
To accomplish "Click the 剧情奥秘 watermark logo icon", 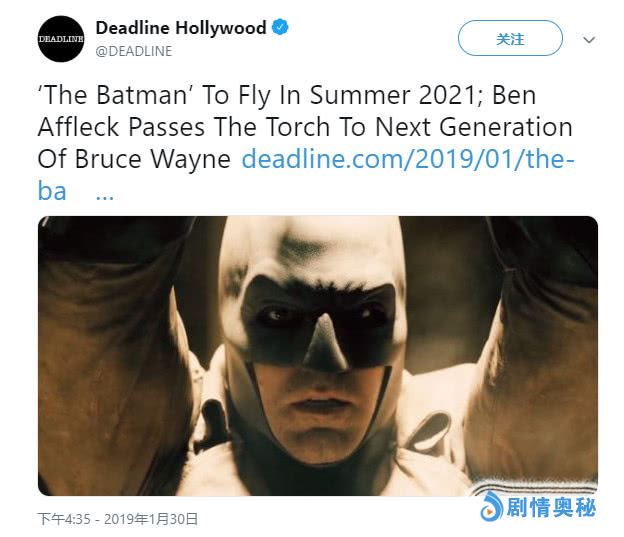I will (x=491, y=508).
